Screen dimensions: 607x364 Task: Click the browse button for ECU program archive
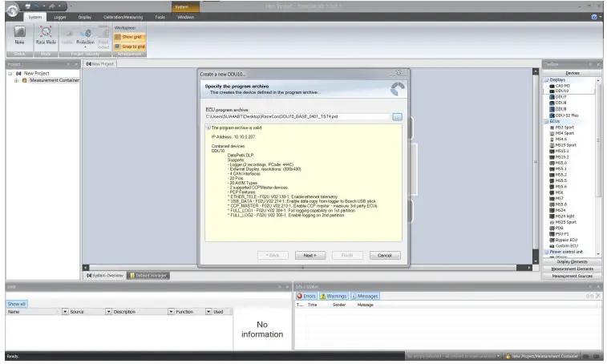click(397, 116)
